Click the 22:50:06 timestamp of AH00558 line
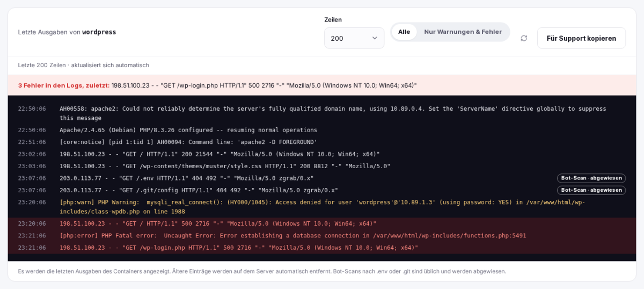 32,109
